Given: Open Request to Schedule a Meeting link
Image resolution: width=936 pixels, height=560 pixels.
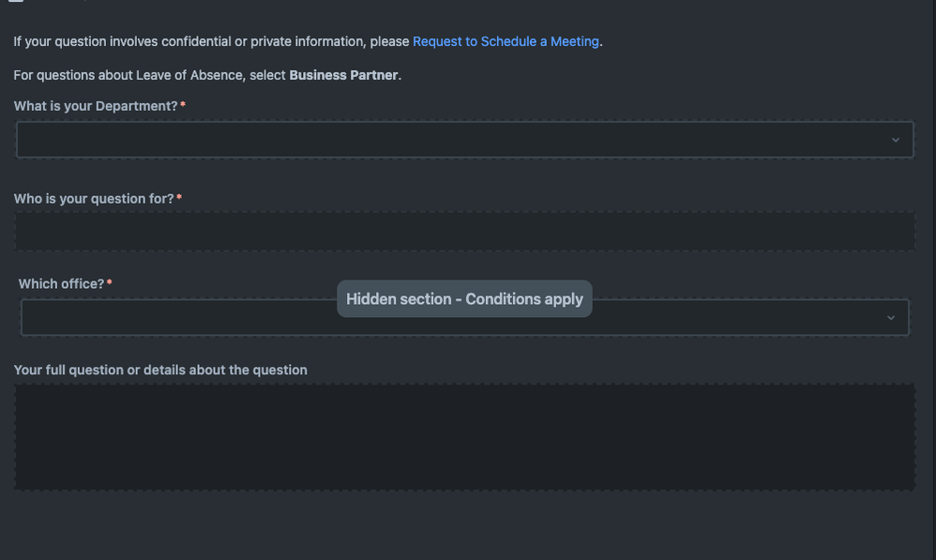Looking at the screenshot, I should pos(506,41).
